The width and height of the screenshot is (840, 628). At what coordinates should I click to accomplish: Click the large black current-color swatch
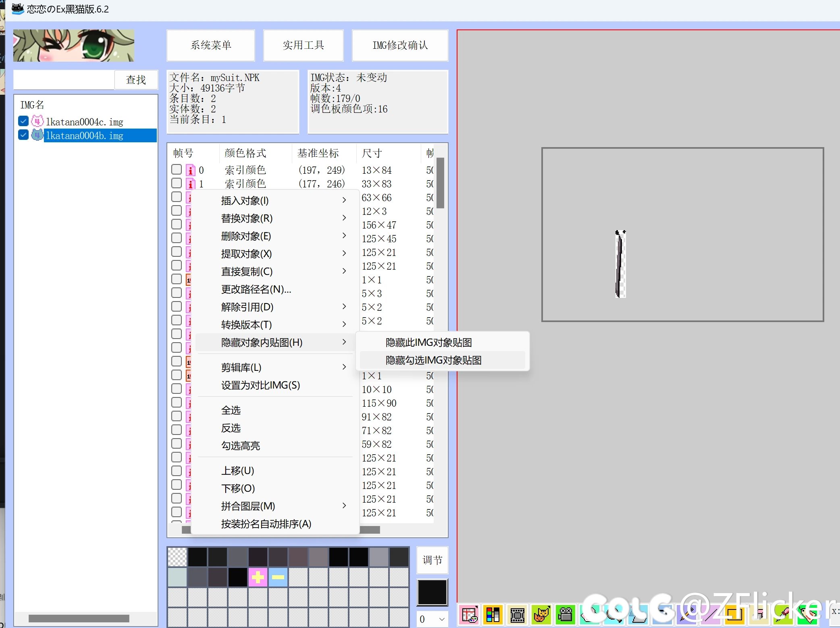pos(432,592)
